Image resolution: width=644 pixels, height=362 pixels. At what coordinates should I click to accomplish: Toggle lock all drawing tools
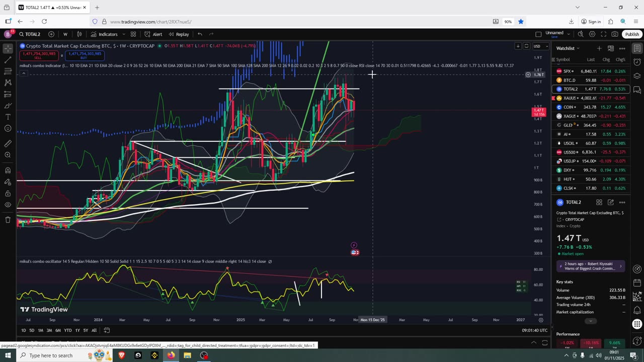8,193
